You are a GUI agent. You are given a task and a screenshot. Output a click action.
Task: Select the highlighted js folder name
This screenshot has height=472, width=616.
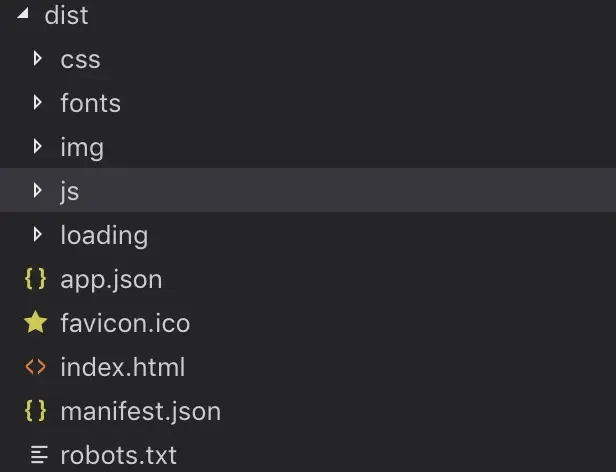[x=70, y=192]
